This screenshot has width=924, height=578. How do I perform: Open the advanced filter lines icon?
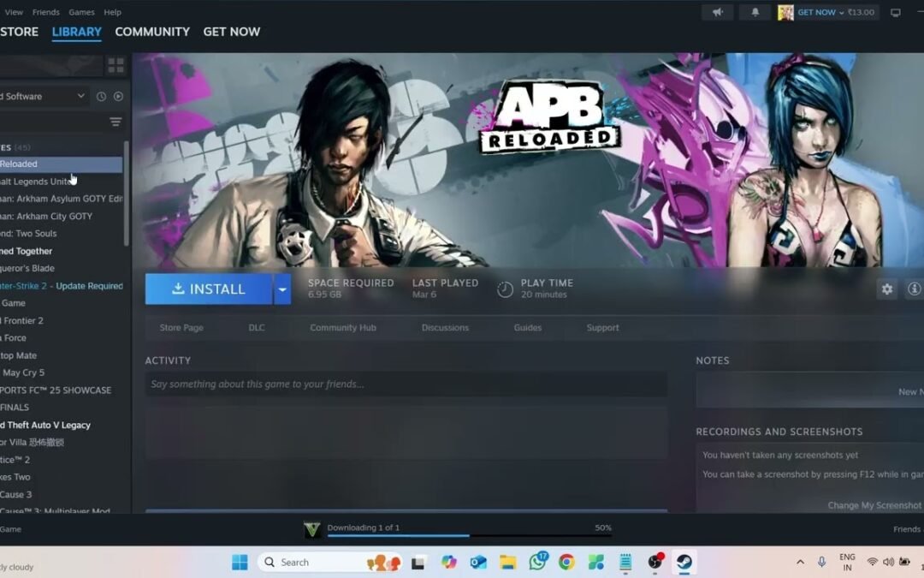pos(115,122)
